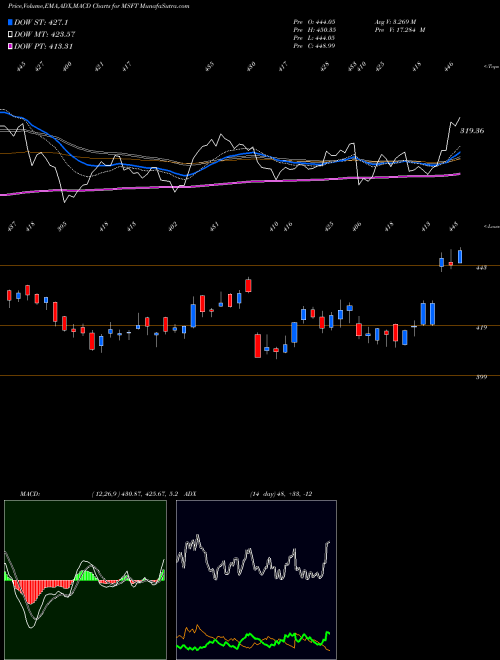Click the magenta DOW PT legend swatch
The image size is (500, 660).
(11, 46)
